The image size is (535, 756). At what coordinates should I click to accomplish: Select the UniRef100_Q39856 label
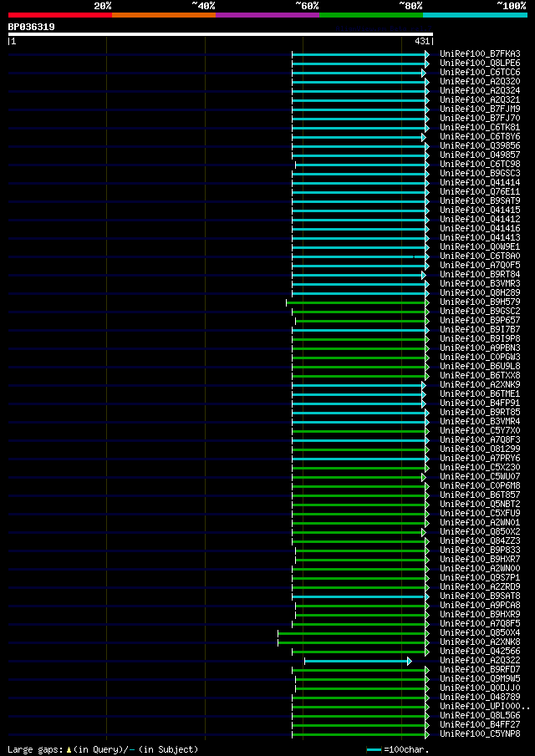480,145
